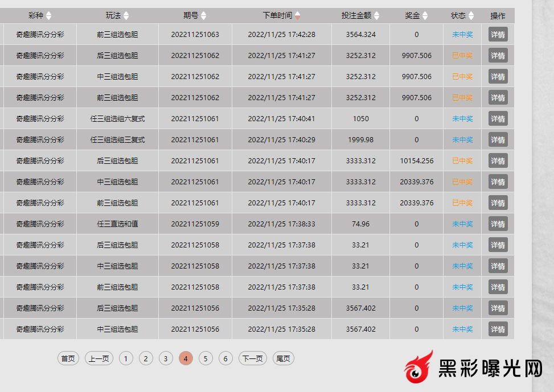Sort by 下单时间 sort arrows
This screenshot has height=392, width=554.
click(x=298, y=16)
